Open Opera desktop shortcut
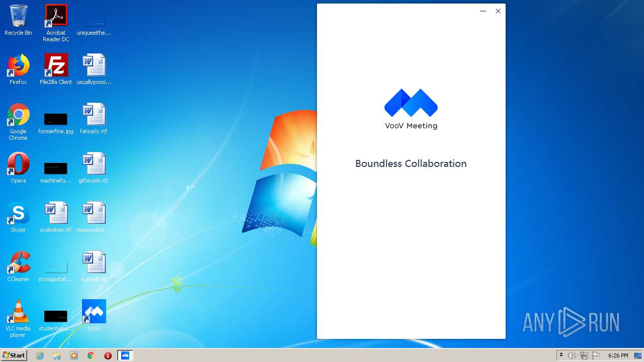 [x=18, y=168]
